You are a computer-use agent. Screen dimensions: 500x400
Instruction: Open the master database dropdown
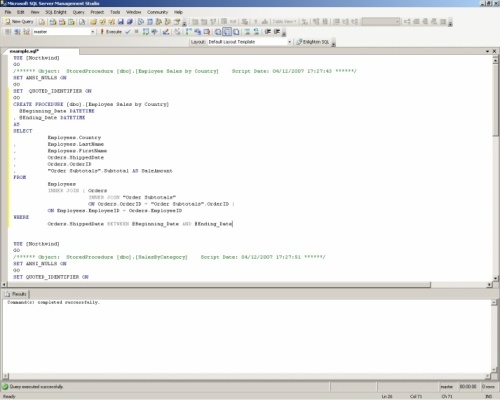(93, 32)
